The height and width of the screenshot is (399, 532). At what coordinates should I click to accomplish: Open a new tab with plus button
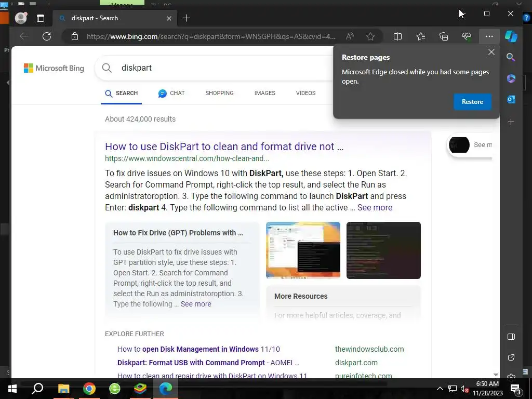pyautogui.click(x=187, y=18)
